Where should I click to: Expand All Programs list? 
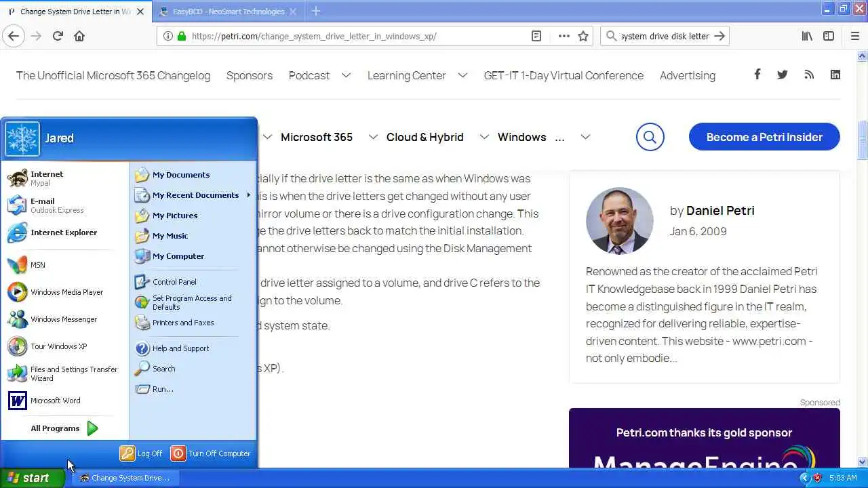click(65, 428)
